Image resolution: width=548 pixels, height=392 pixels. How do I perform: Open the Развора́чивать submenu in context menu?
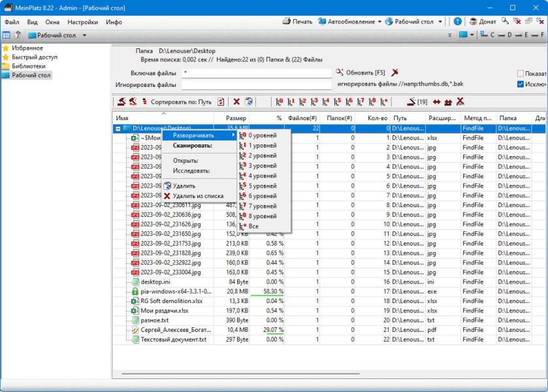point(200,135)
